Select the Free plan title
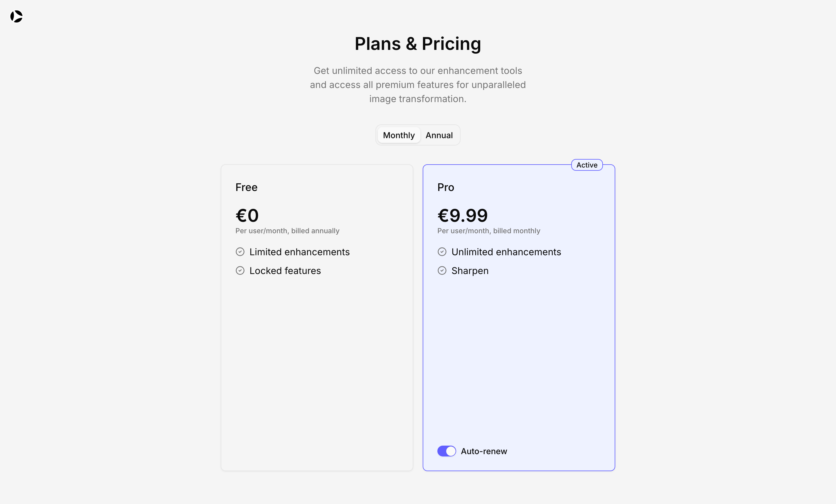 246,187
